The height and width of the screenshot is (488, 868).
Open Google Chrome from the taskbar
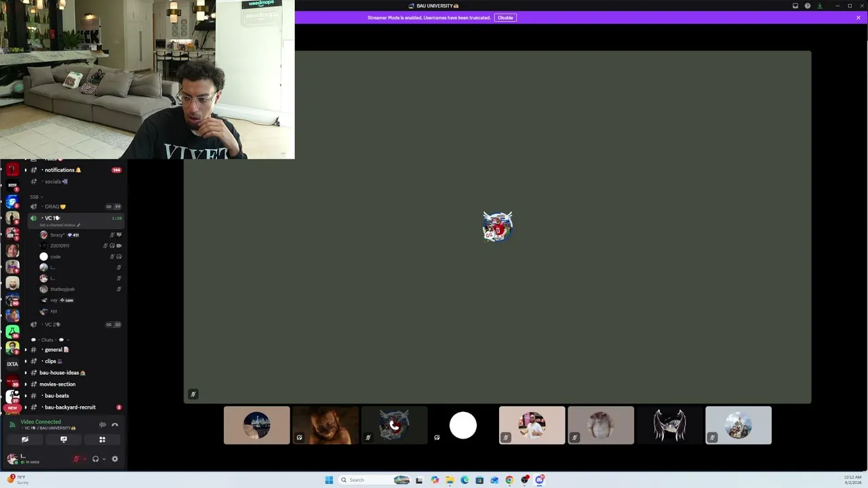tap(509, 480)
